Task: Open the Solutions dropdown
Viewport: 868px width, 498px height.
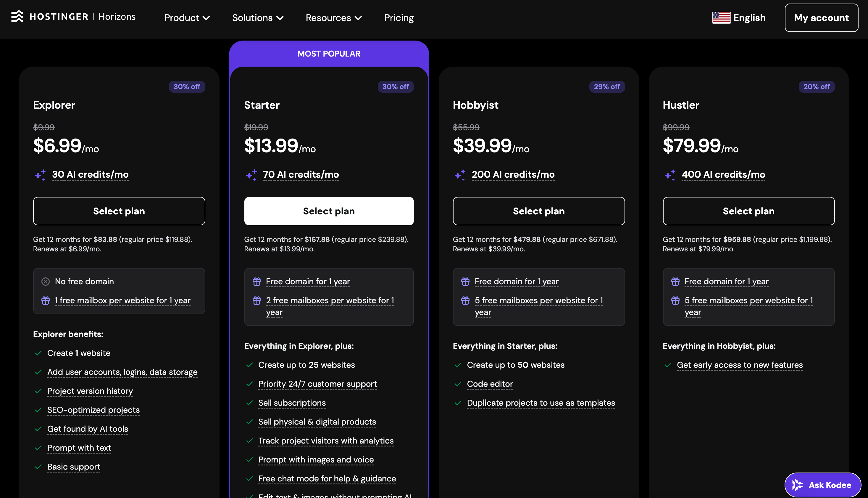Action: click(x=258, y=18)
